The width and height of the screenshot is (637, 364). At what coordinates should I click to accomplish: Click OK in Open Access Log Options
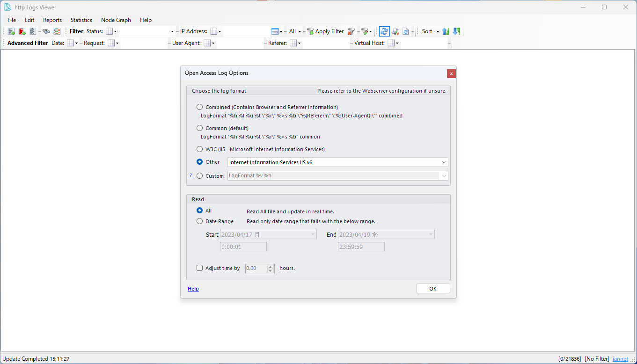pyautogui.click(x=432, y=289)
